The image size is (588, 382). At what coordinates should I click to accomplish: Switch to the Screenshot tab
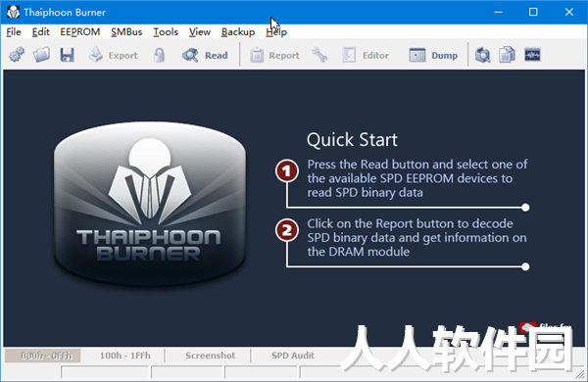(211, 356)
